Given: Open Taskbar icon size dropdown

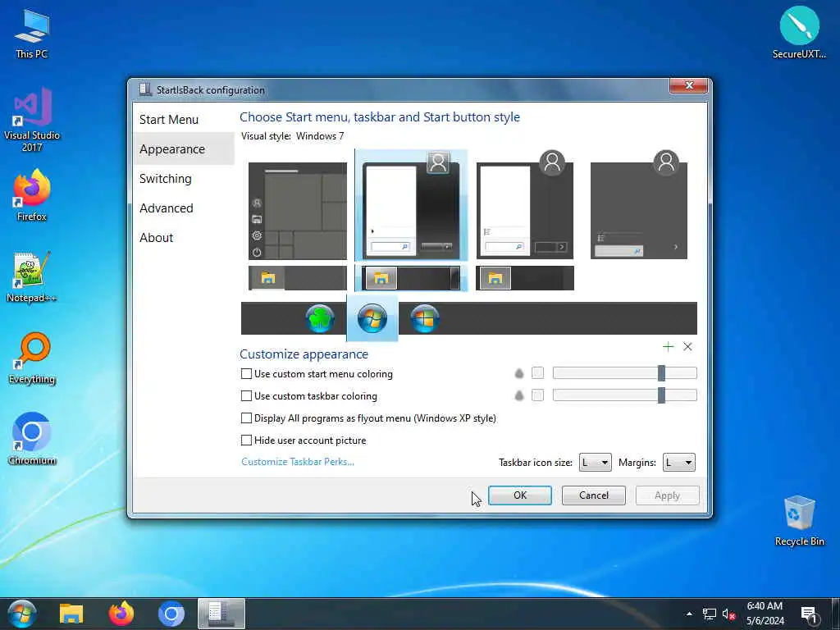Looking at the screenshot, I should click(596, 463).
